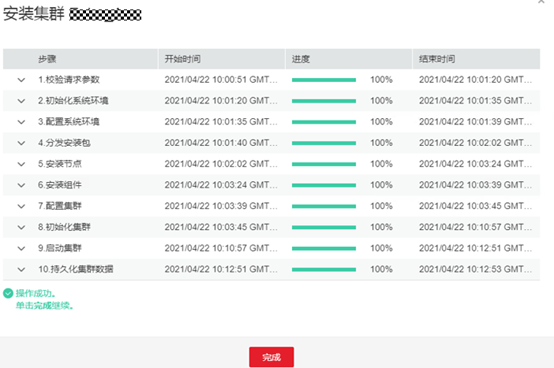The width and height of the screenshot is (554, 368).
Task: Click progress bar of 3.配置系统环境
Action: coord(324,122)
